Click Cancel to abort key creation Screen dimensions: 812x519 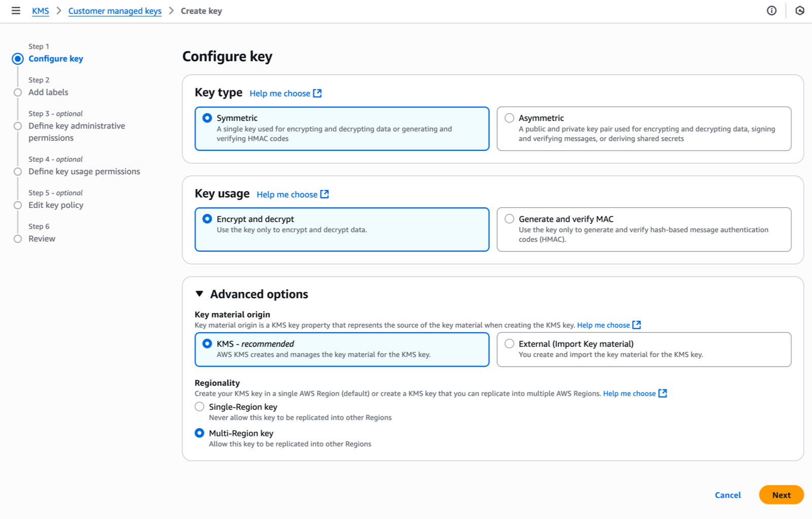click(x=728, y=495)
